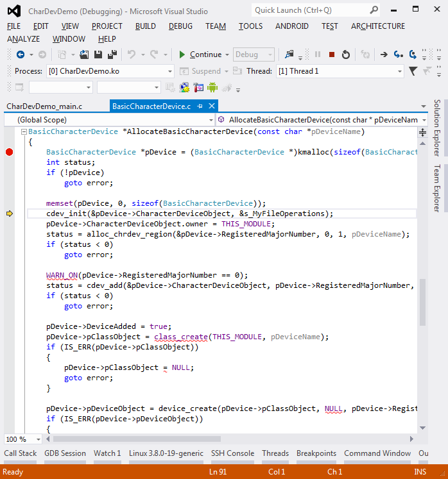The height and width of the screenshot is (479, 448).
Task: Click the Ln 91 status bar entry
Action: [218, 472]
